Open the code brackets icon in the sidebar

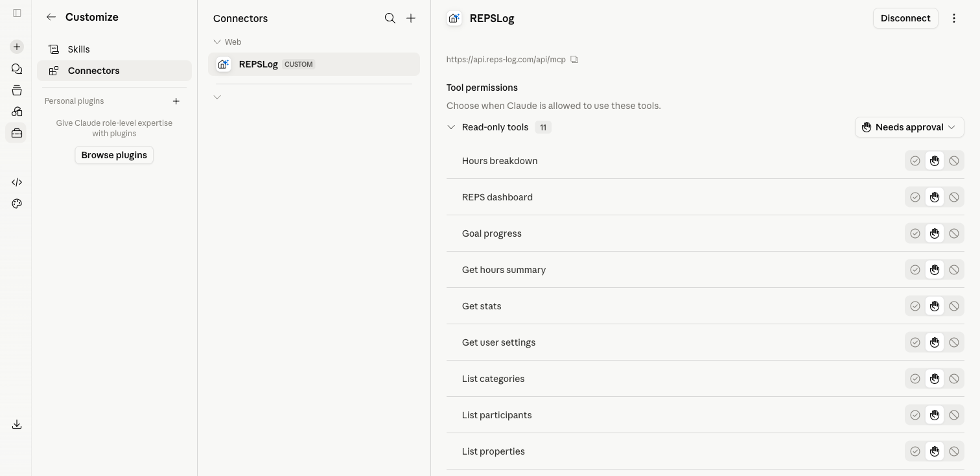[x=17, y=182]
